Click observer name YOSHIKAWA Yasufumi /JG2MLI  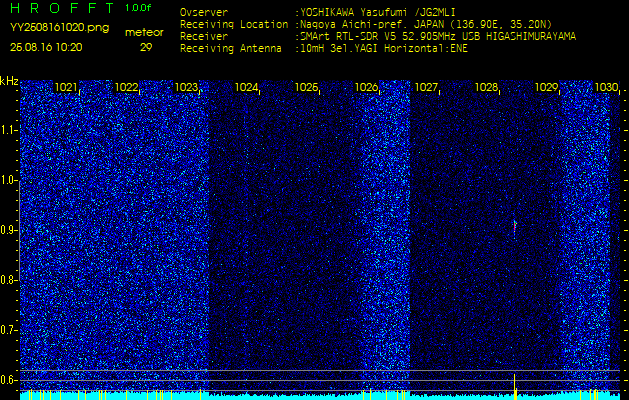click(x=377, y=13)
